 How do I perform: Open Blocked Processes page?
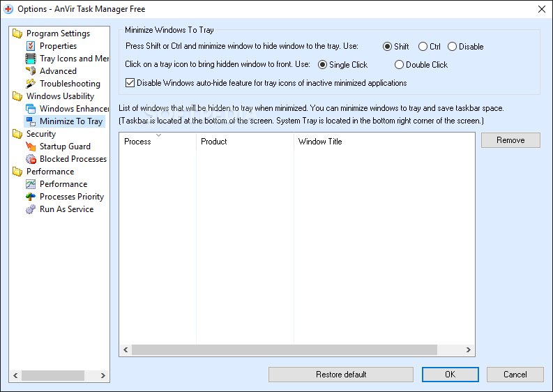[73, 159]
